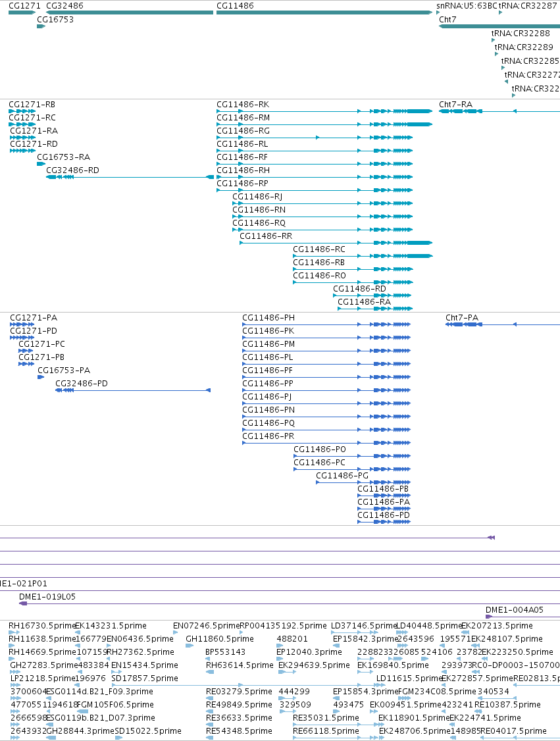Select the CG11486-PJ protein label
Image resolution: width=560 pixels, height=741 pixels.
coord(267,396)
